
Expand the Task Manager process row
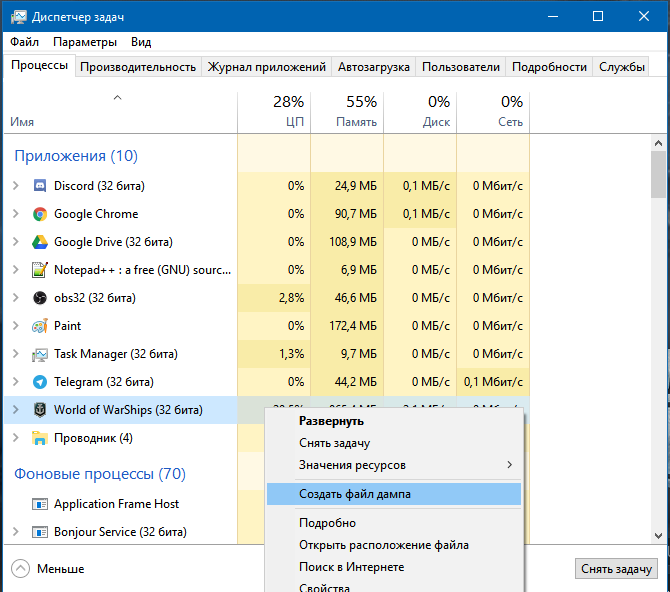(x=16, y=353)
